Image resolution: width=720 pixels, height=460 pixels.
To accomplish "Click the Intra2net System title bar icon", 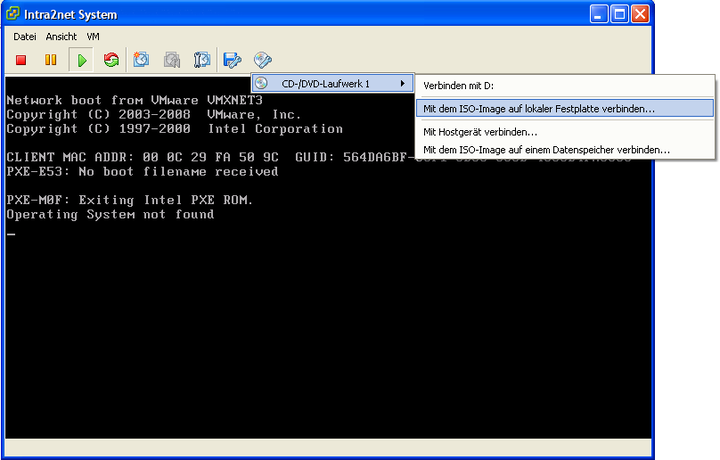I will [x=13, y=14].
